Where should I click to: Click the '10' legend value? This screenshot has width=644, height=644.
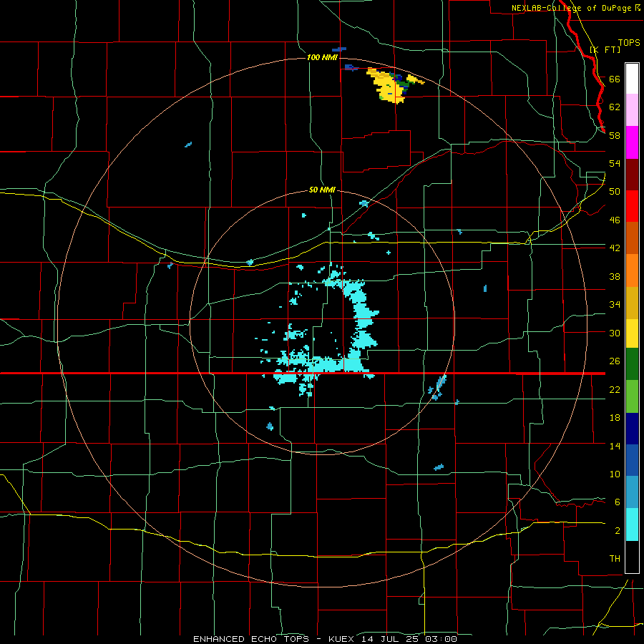[x=615, y=474]
